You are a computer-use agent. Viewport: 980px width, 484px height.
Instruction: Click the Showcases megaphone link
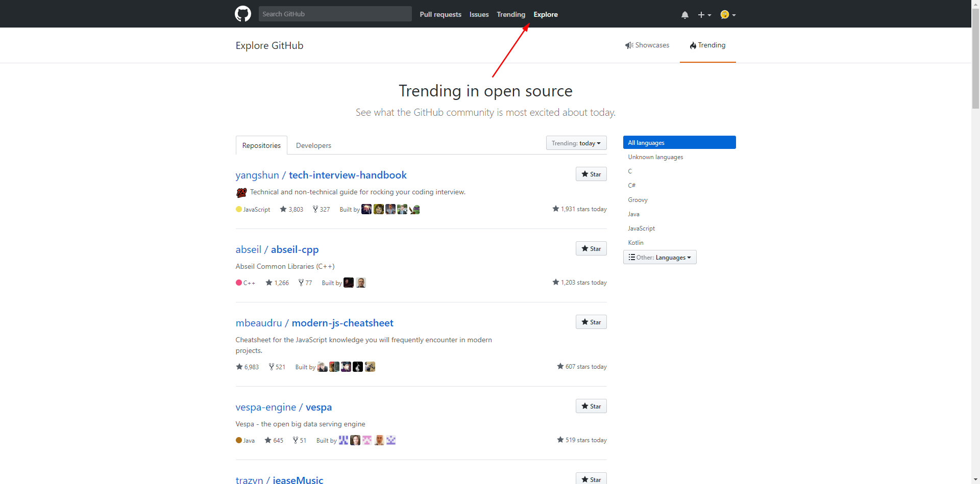click(x=647, y=45)
